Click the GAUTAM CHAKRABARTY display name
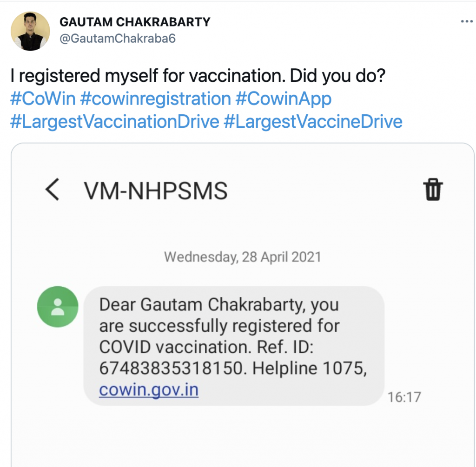Image resolution: width=476 pixels, height=467 pixels. point(135,22)
